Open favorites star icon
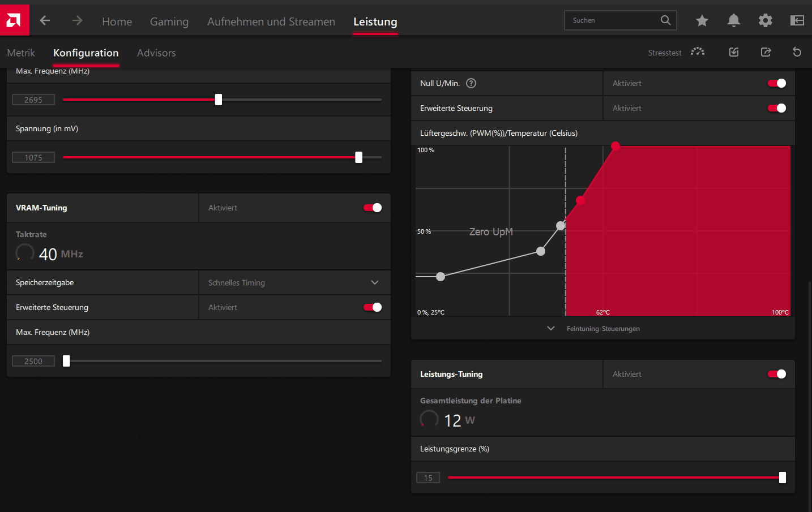 click(x=702, y=20)
